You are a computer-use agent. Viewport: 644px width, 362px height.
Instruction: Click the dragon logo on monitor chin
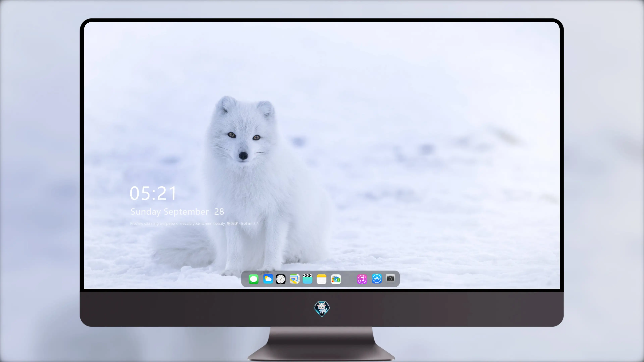(x=322, y=309)
